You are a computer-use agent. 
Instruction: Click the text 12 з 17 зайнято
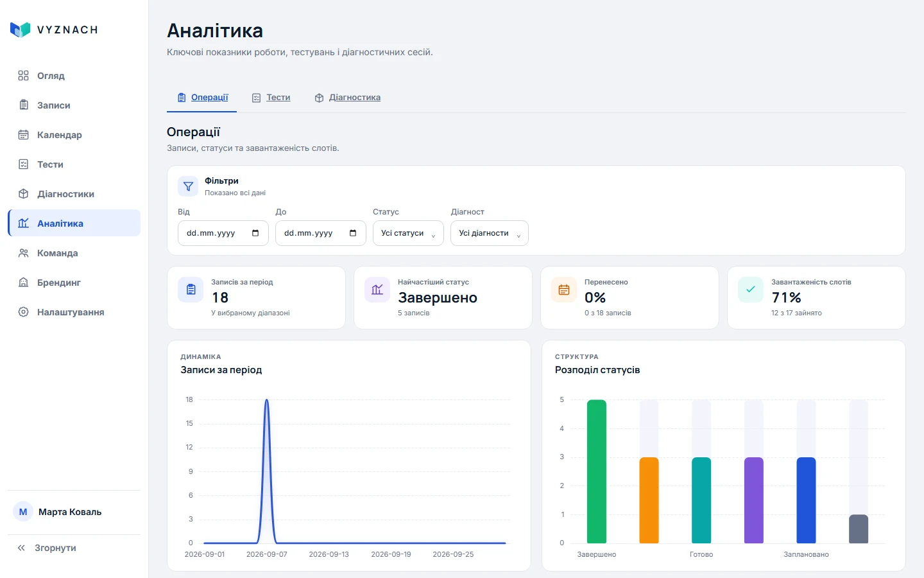796,313
